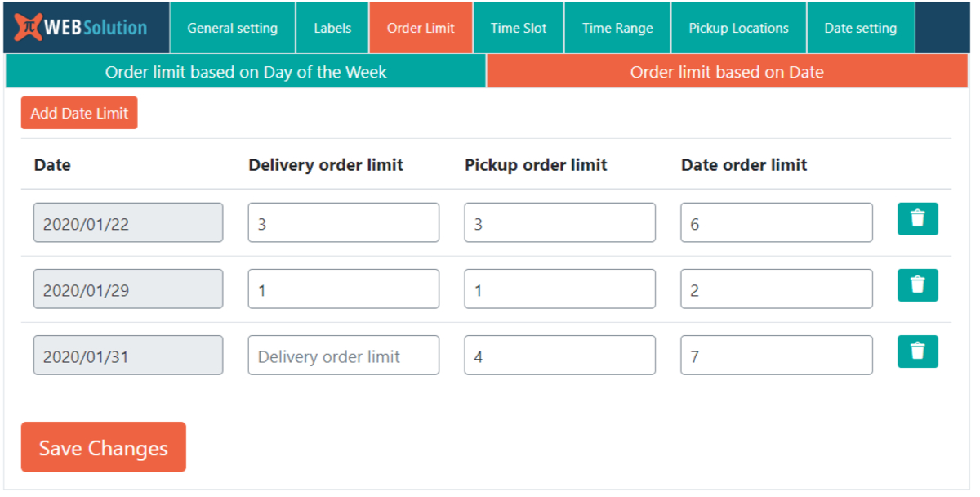
Task: Click the 2020/01/22 date field
Action: [128, 222]
